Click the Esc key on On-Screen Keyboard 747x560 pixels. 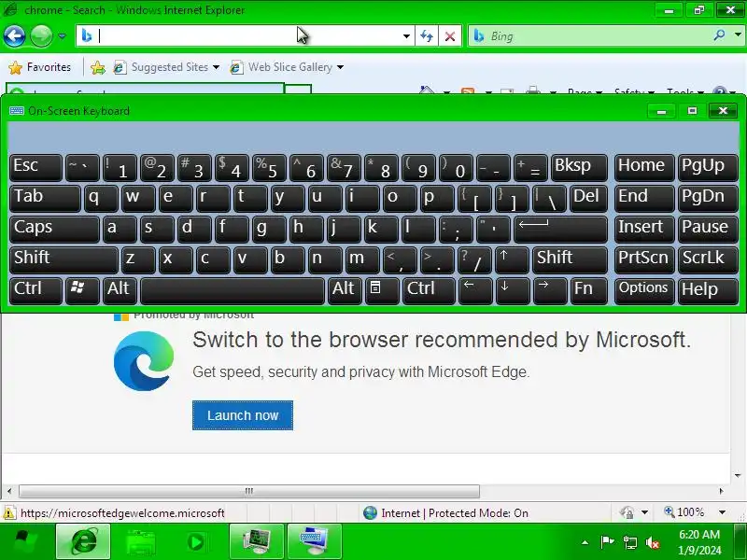35,168
